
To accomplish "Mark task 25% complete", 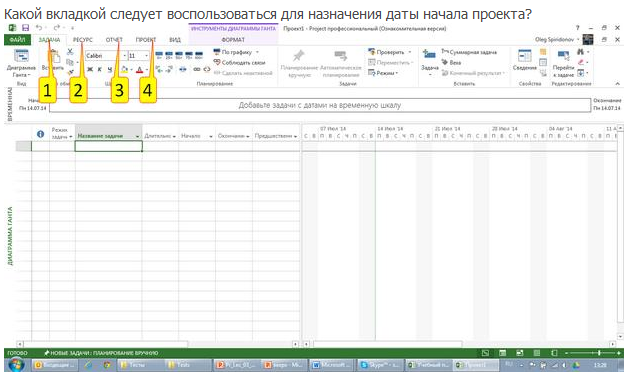I will (x=169, y=55).
